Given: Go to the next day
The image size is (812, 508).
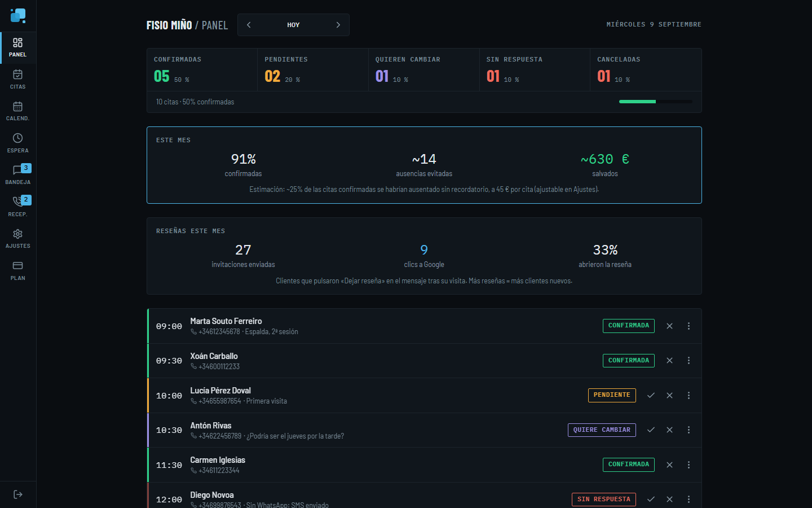Looking at the screenshot, I should coord(338,25).
